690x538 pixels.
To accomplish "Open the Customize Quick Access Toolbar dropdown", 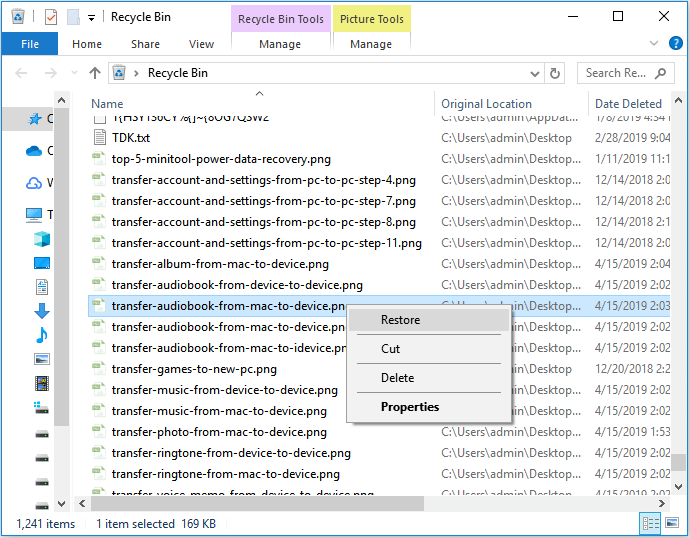I will pyautogui.click(x=91, y=18).
